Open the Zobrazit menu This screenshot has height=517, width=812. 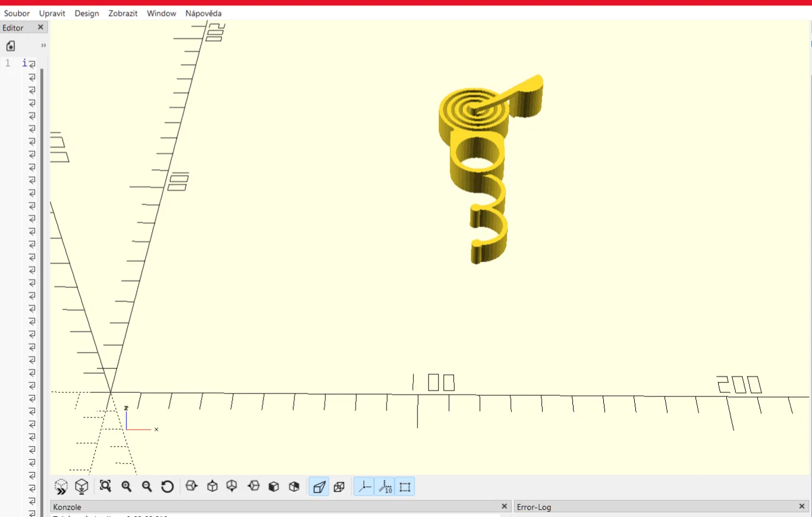pyautogui.click(x=123, y=13)
